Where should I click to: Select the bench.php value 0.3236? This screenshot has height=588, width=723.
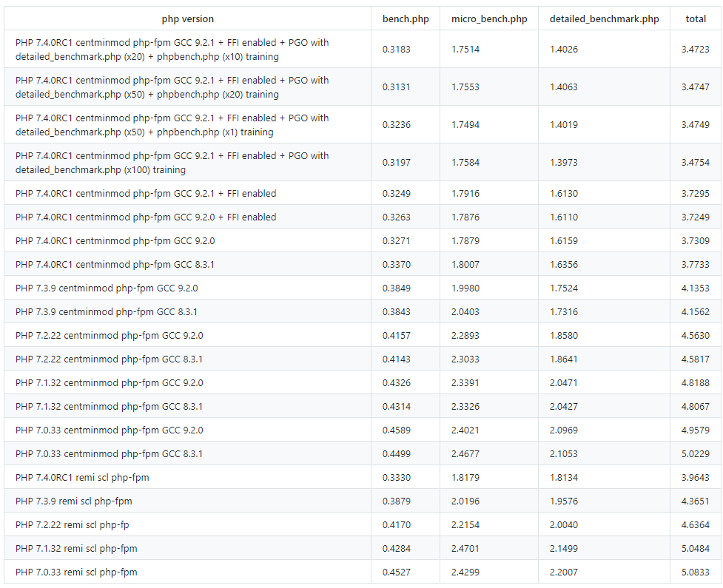click(396, 125)
